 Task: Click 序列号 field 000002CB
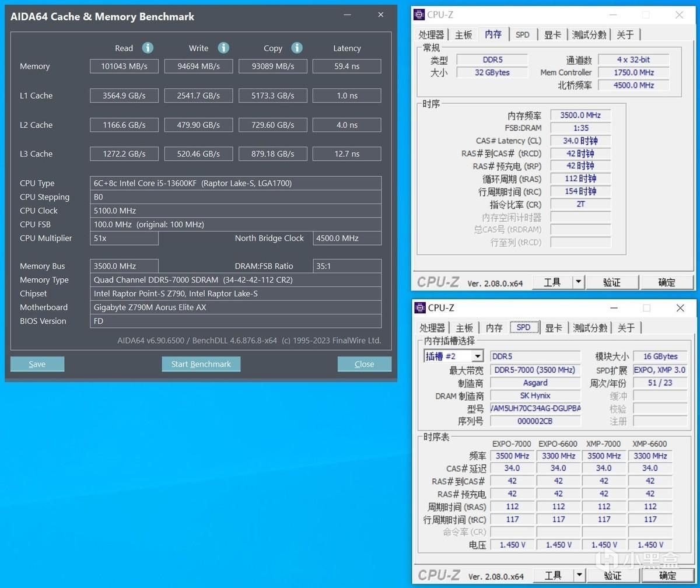(x=535, y=421)
